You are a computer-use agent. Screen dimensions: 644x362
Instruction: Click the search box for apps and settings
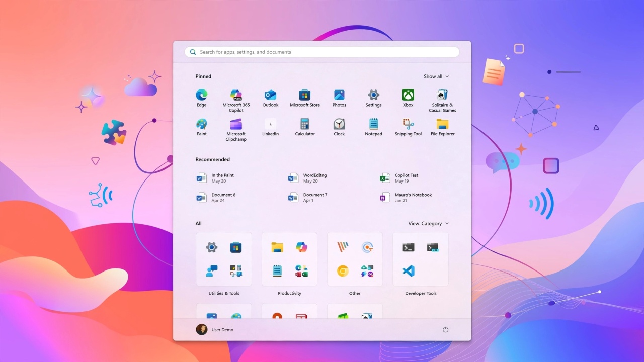click(322, 52)
